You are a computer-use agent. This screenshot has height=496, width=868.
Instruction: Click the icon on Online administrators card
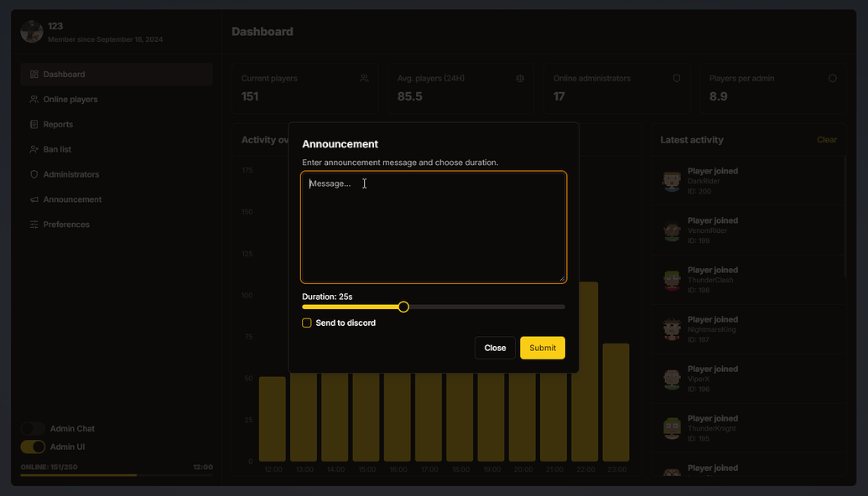tap(676, 78)
